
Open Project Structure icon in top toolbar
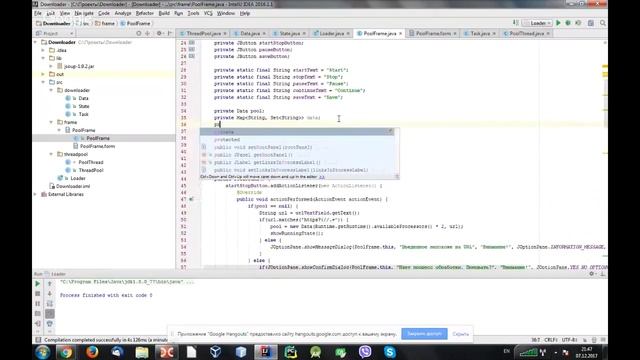[x=591, y=23]
